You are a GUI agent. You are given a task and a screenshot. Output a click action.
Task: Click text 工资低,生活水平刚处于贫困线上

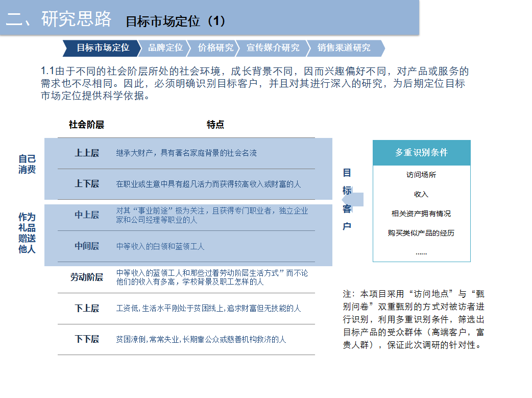[171, 309]
